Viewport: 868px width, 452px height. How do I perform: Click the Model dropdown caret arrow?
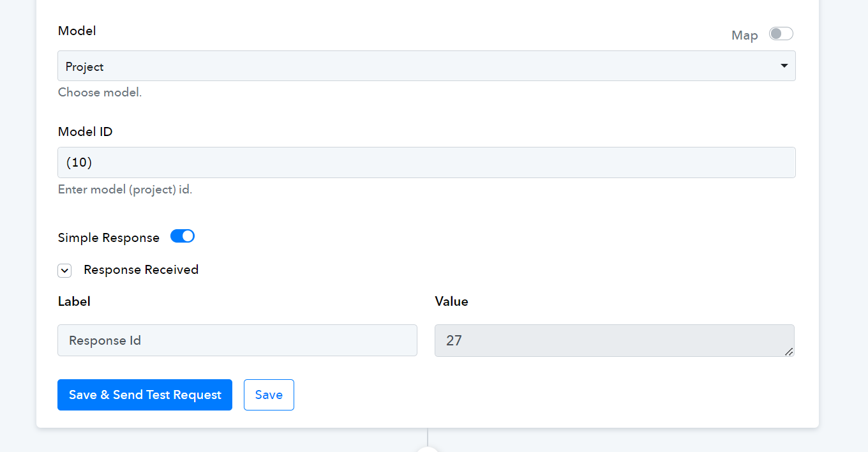pyautogui.click(x=784, y=66)
